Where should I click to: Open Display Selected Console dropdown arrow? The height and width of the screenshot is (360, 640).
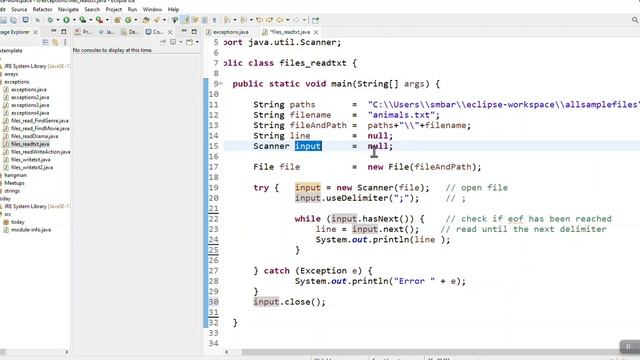click(x=180, y=42)
